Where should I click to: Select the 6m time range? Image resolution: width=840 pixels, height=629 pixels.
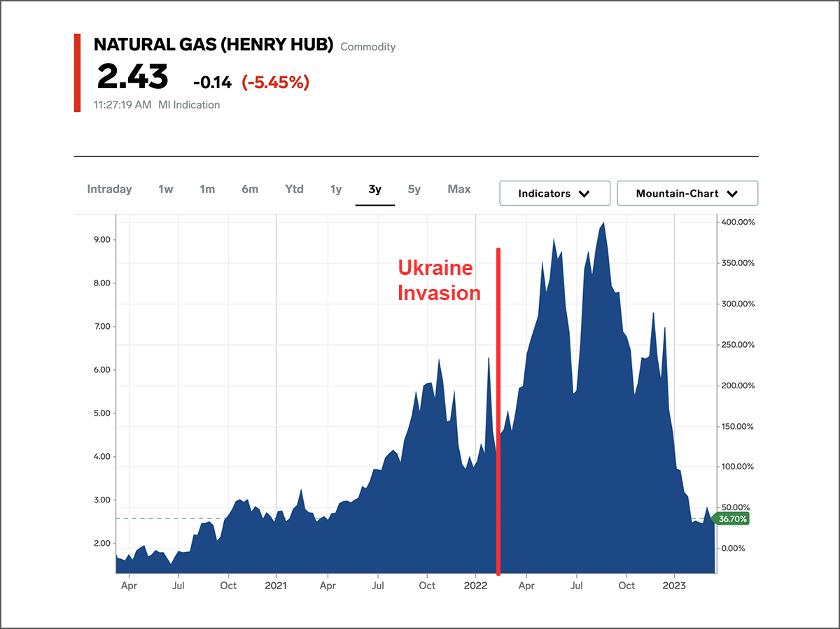(250, 189)
